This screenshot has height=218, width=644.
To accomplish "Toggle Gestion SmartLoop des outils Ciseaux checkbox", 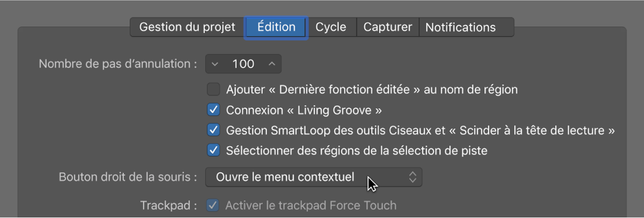I will tap(213, 130).
